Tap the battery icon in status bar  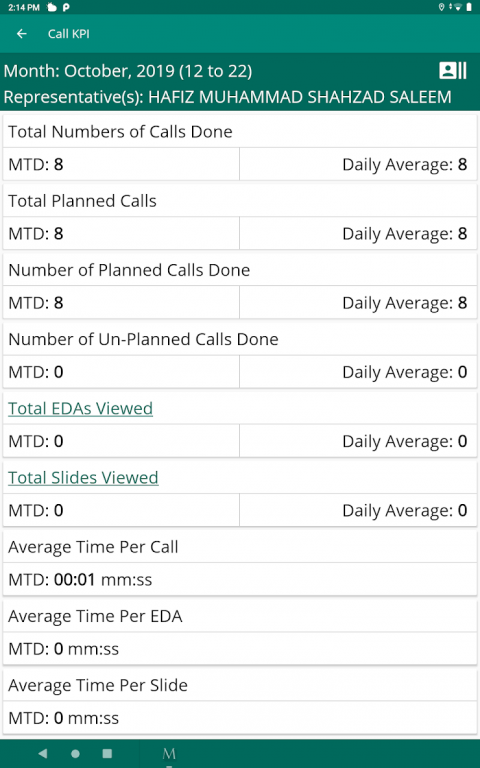[x=468, y=7]
